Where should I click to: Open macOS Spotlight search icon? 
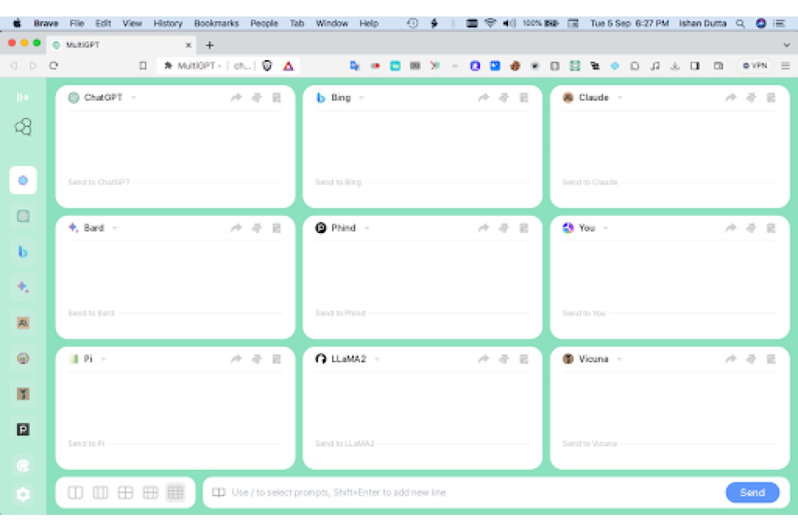pyautogui.click(x=740, y=23)
